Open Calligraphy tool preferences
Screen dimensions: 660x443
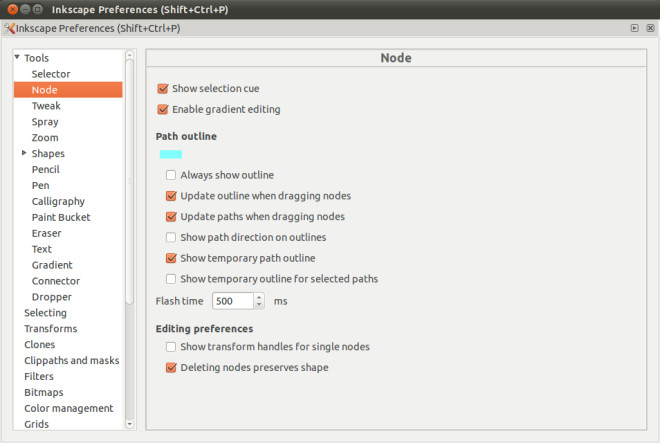[x=58, y=201]
